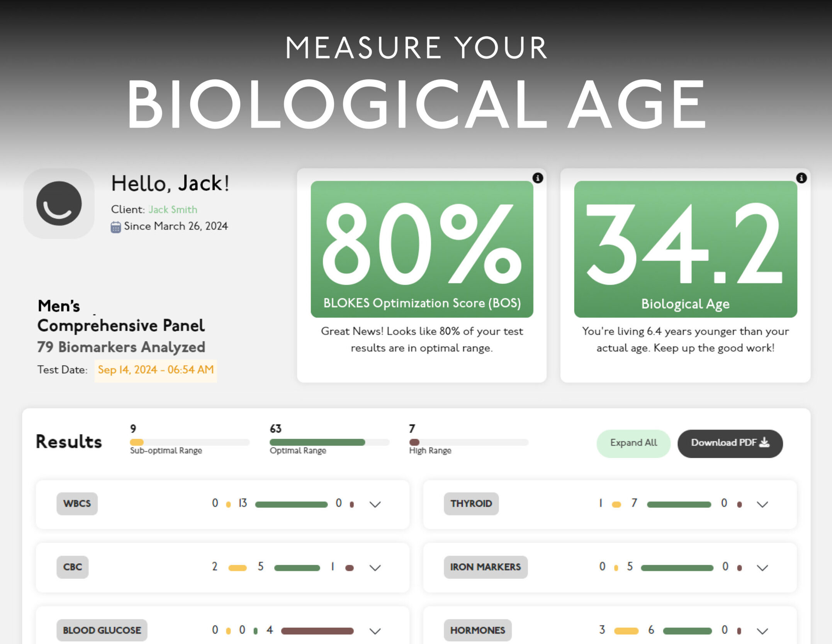Expand the WBCS category chevron
The height and width of the screenshot is (644, 832).
(375, 504)
